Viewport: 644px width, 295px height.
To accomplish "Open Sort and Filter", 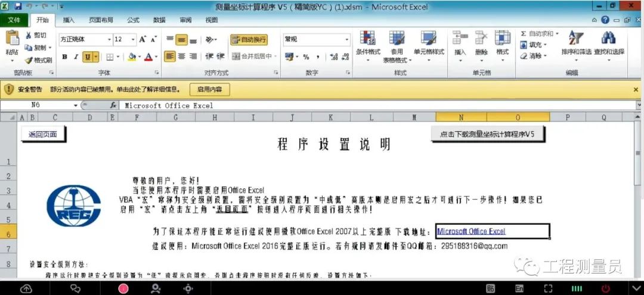I will pyautogui.click(x=576, y=45).
